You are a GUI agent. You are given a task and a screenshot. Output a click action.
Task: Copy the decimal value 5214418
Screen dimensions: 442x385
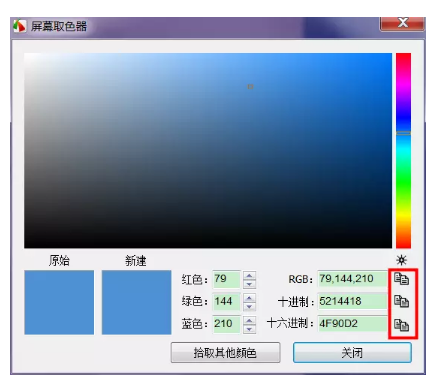click(x=401, y=301)
